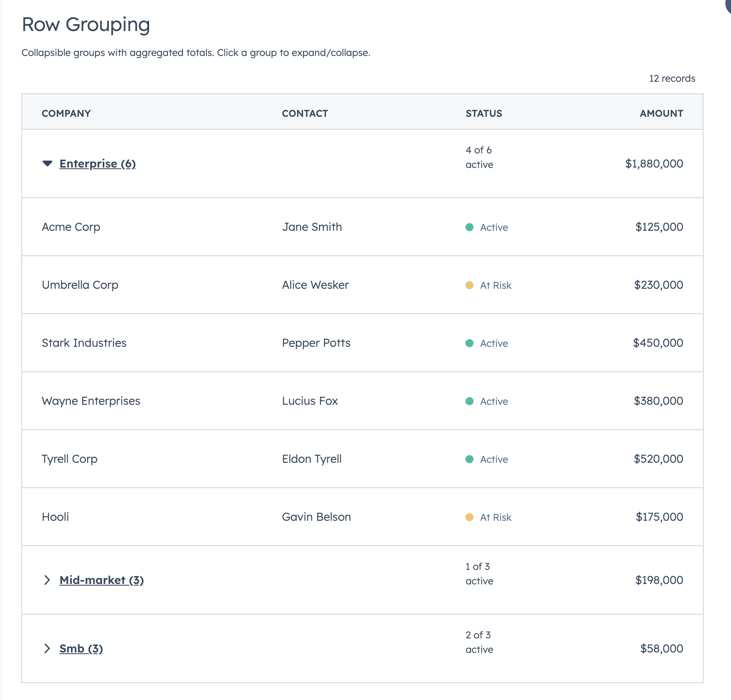Click the right-facing chevron beside Smb group
Screen dimensions: 731x700
pyautogui.click(x=47, y=649)
